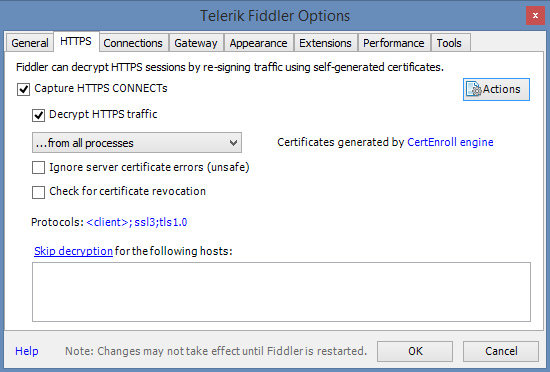The width and height of the screenshot is (550, 372).
Task: Confirm settings with the OK button
Action: point(415,351)
